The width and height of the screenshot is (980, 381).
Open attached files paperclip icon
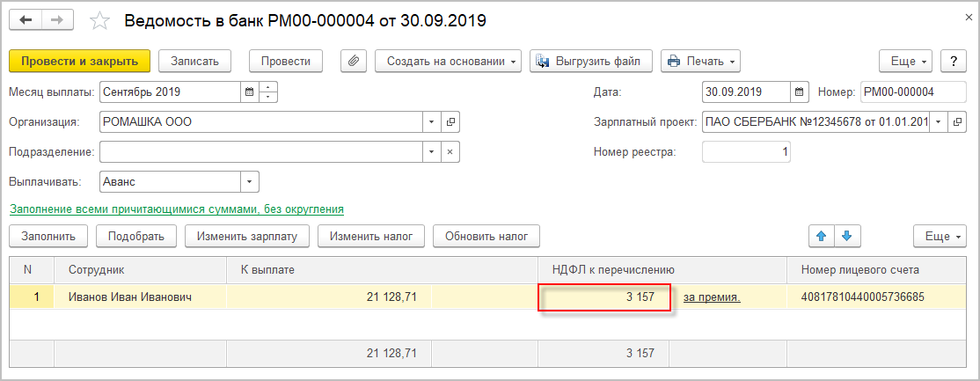[354, 61]
